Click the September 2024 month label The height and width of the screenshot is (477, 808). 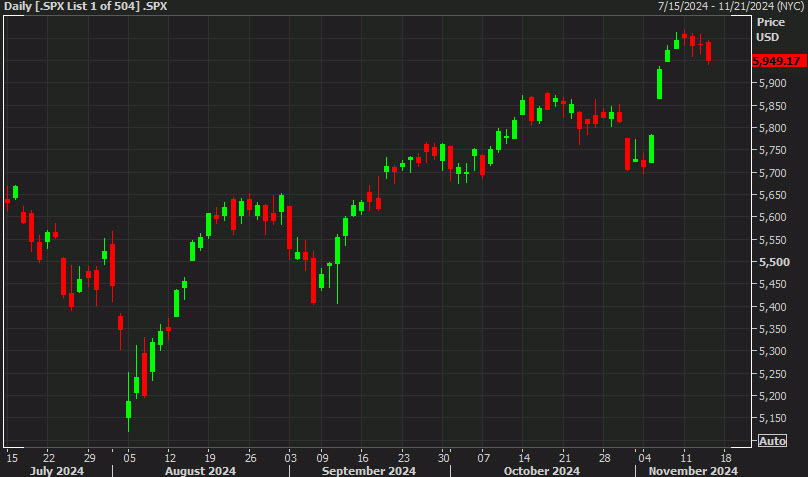368,471
